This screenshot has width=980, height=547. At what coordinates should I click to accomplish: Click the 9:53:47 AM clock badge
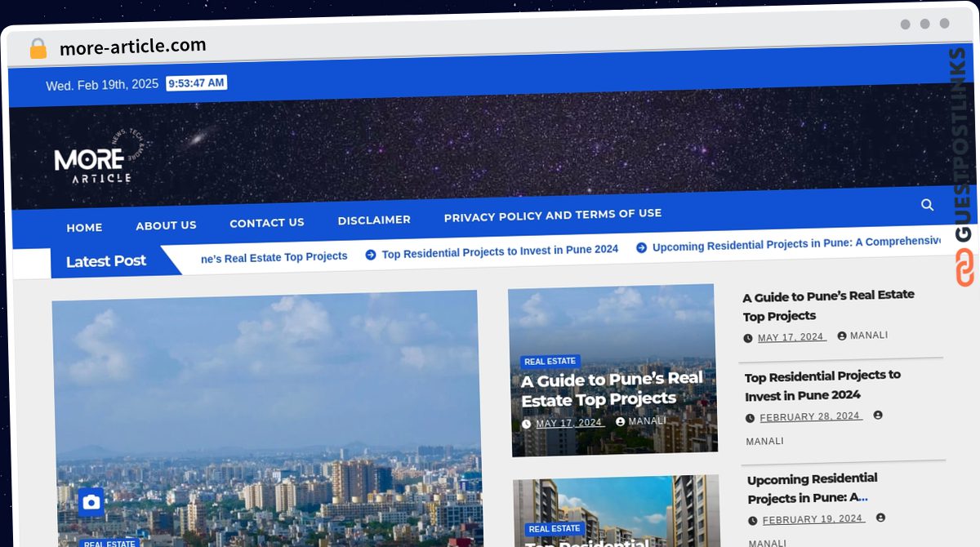click(196, 82)
